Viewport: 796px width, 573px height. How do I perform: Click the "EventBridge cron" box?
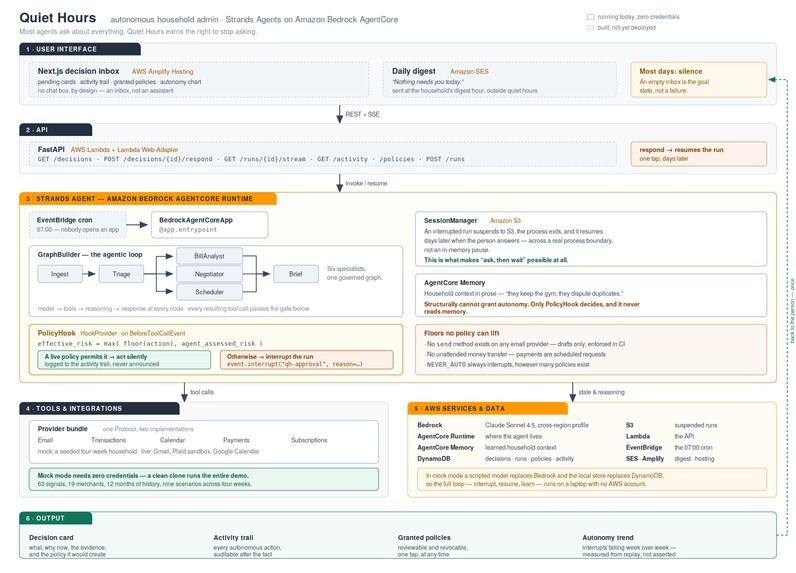pyautogui.click(x=77, y=224)
